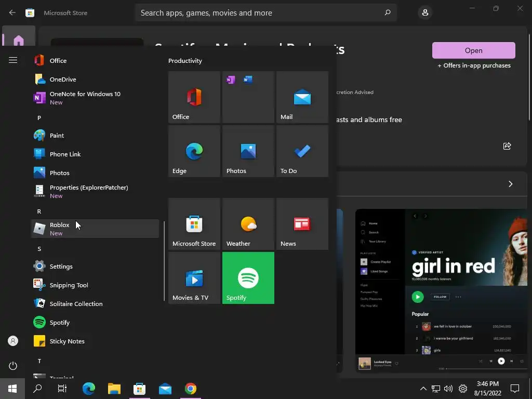
Task: Open the Movies & TV tile
Action: pos(194,278)
